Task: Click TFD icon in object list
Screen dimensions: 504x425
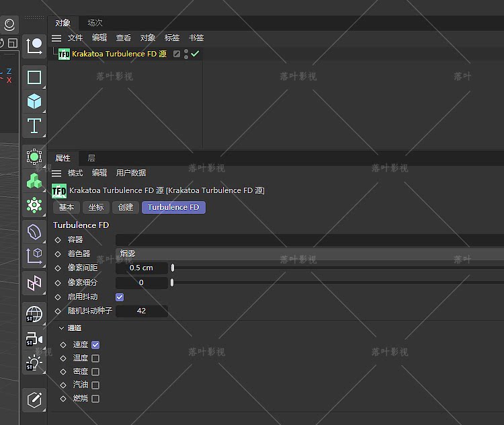Action: pyautogui.click(x=64, y=54)
